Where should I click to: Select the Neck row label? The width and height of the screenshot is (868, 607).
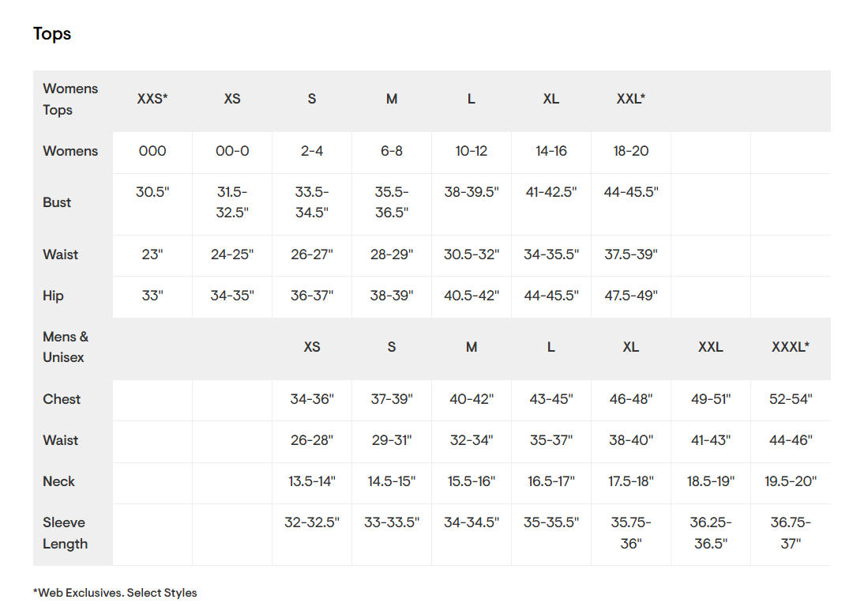point(58,481)
